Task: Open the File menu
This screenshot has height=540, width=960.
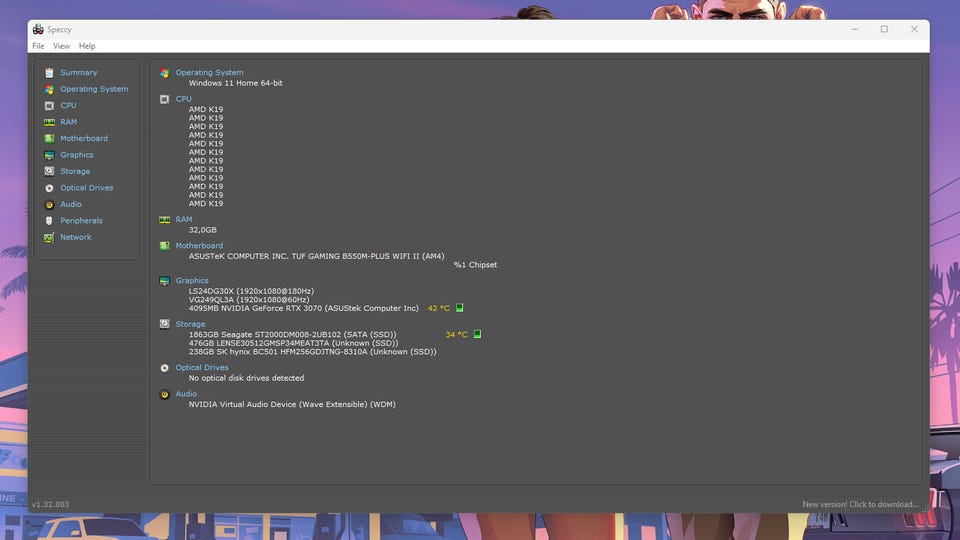Action: 38,46
